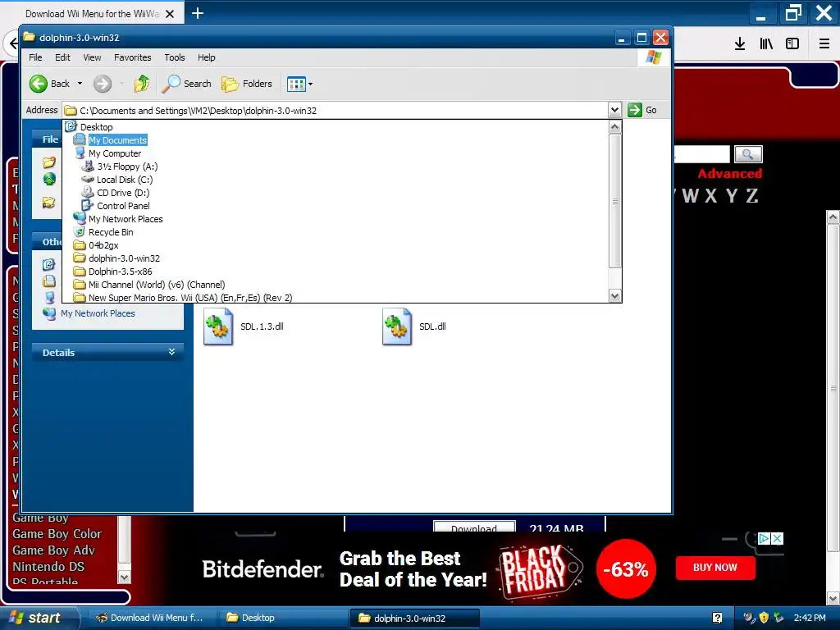
Task: Click the green Back arrow icon
Action: [x=39, y=84]
